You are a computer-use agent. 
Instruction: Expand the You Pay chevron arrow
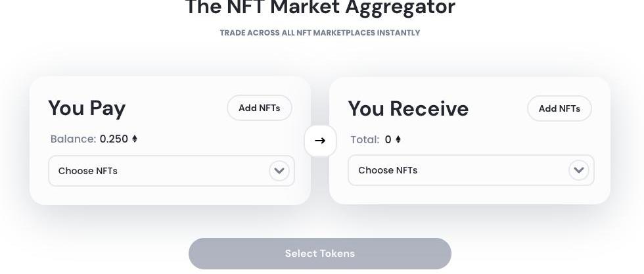click(279, 171)
